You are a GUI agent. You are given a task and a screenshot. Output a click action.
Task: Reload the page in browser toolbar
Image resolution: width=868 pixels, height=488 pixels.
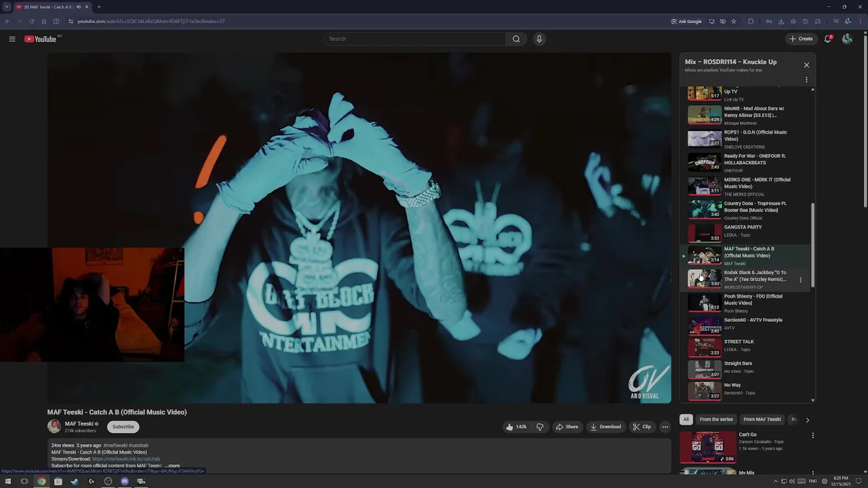point(31,21)
